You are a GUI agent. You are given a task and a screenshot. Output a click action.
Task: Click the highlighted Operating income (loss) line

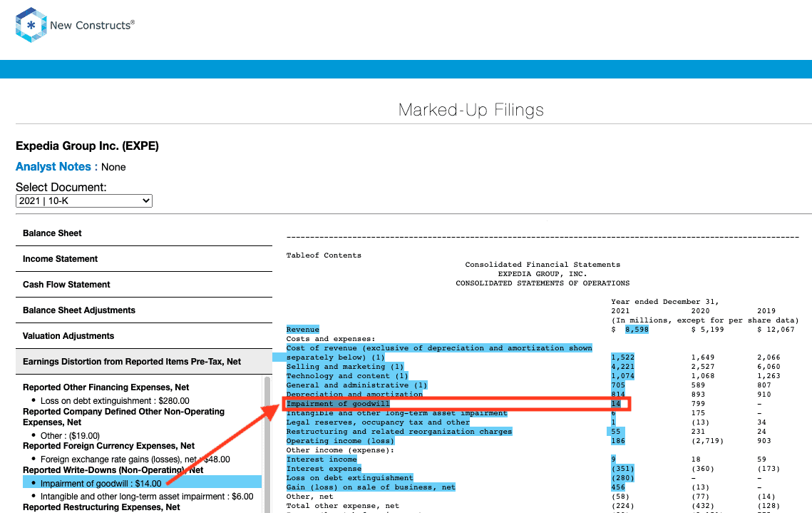(x=340, y=441)
